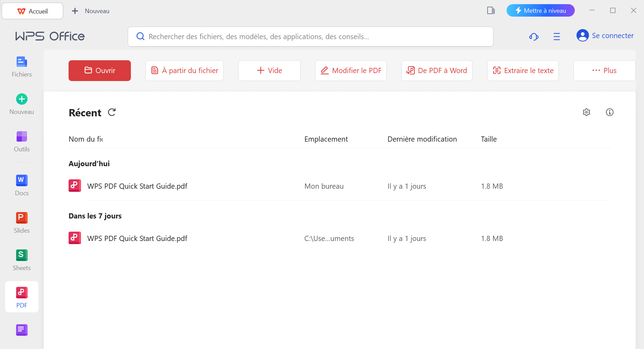Click C:\Use...uments location cell
The image size is (644, 349).
point(329,239)
